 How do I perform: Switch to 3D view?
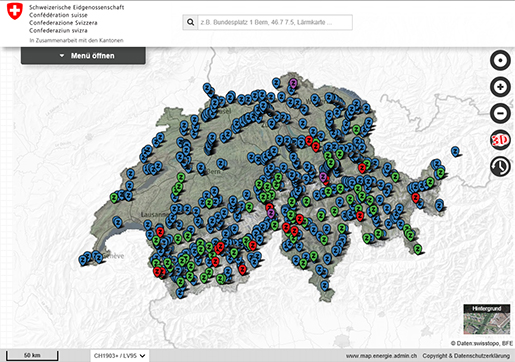coord(500,140)
